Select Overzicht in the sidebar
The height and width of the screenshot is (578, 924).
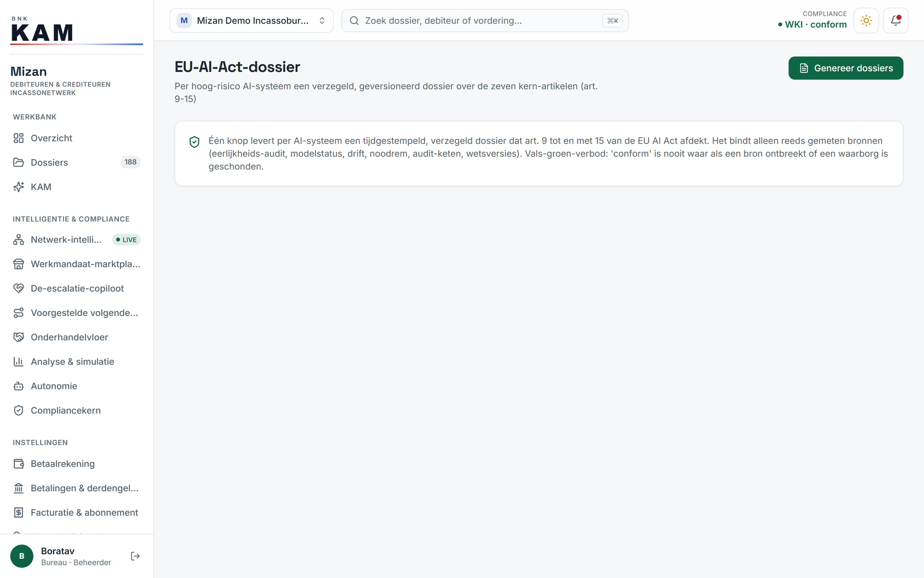pyautogui.click(x=77, y=138)
